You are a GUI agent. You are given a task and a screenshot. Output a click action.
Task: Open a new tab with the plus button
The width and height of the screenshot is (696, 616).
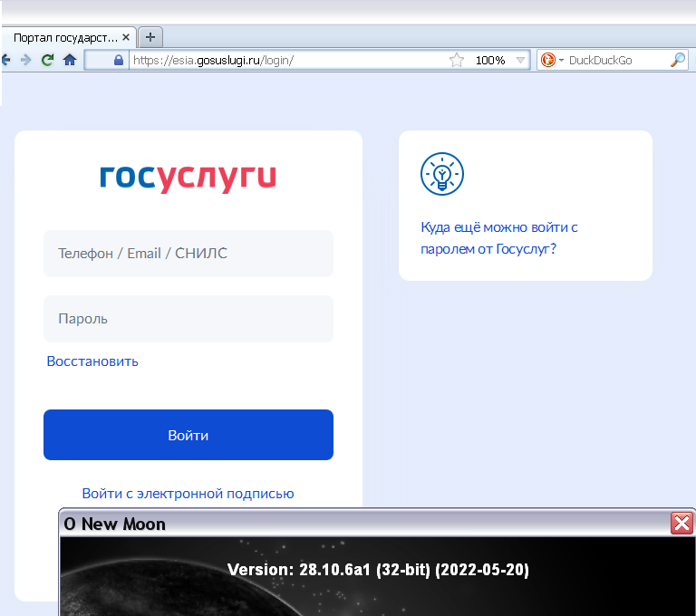point(150,37)
